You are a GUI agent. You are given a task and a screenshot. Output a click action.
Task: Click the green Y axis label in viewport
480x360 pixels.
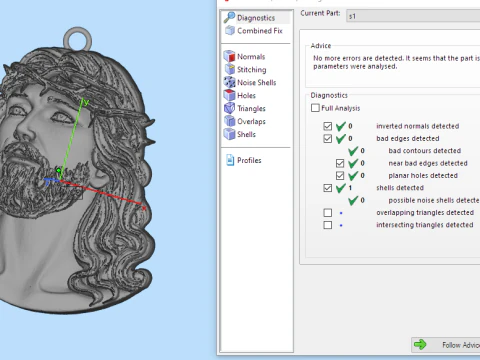87,102
